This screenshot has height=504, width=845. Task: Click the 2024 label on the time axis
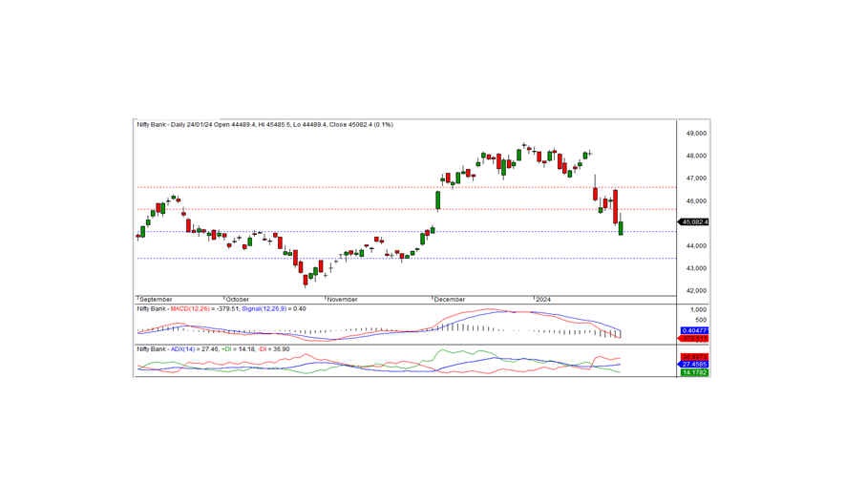coord(543,299)
